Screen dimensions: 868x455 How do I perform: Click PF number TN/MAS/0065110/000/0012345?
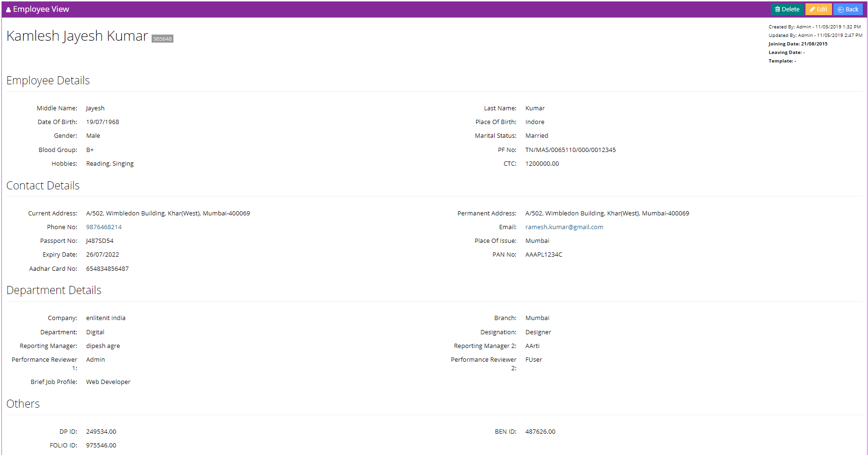click(x=570, y=150)
